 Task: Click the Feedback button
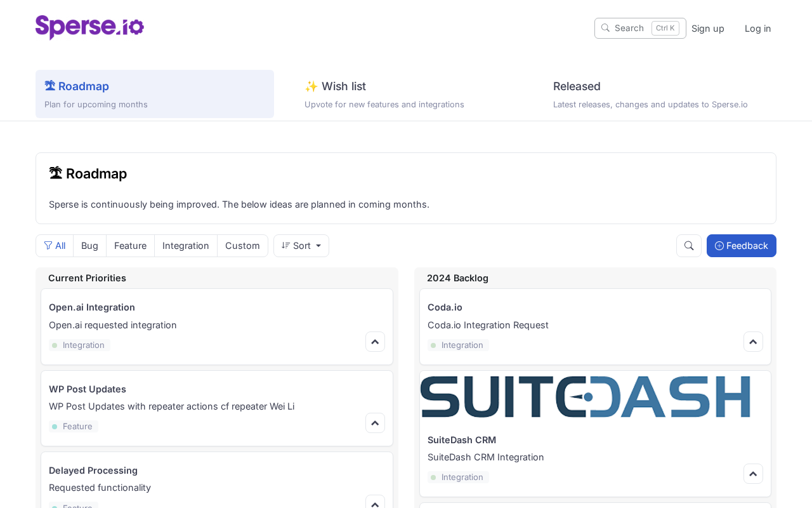(x=741, y=246)
